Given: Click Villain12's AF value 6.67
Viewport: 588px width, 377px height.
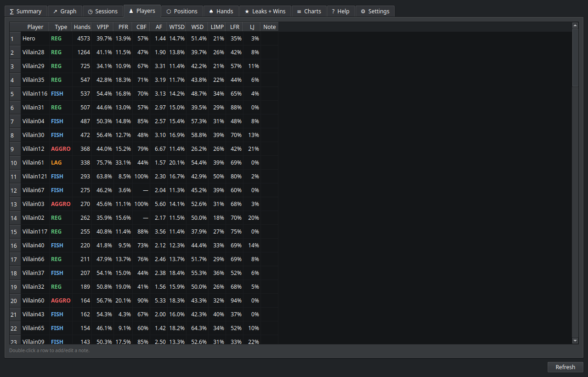Looking at the screenshot, I should pyautogui.click(x=160, y=149).
